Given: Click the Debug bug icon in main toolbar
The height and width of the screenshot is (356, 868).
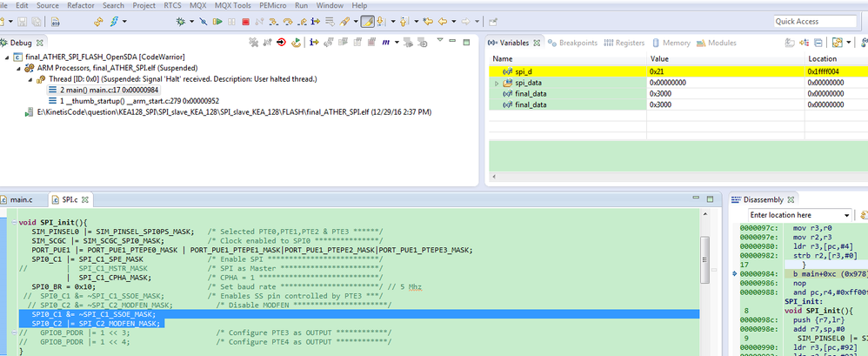Looking at the screenshot, I should [180, 22].
